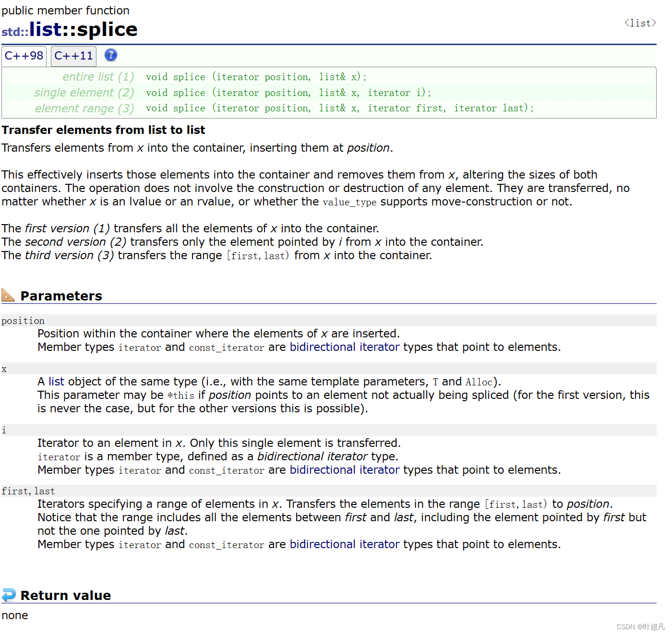Open bidirectional iterator link under first, last
This screenshot has width=672, height=635.
click(x=345, y=544)
